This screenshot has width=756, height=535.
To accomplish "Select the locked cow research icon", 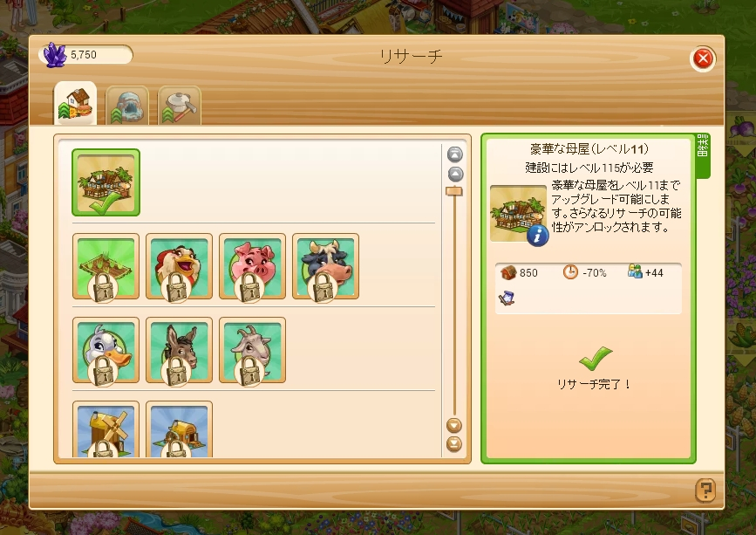I will pyautogui.click(x=326, y=266).
